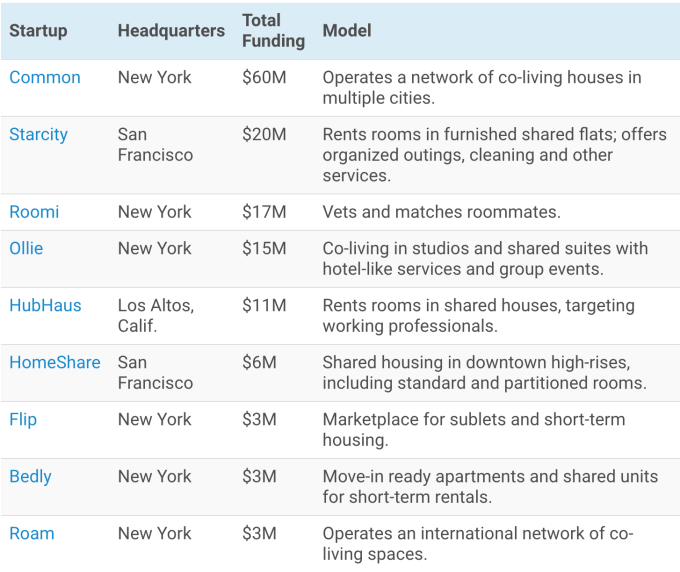Click the $60M funding cell
Image resolution: width=680 pixels, height=572 pixels.
263,78
